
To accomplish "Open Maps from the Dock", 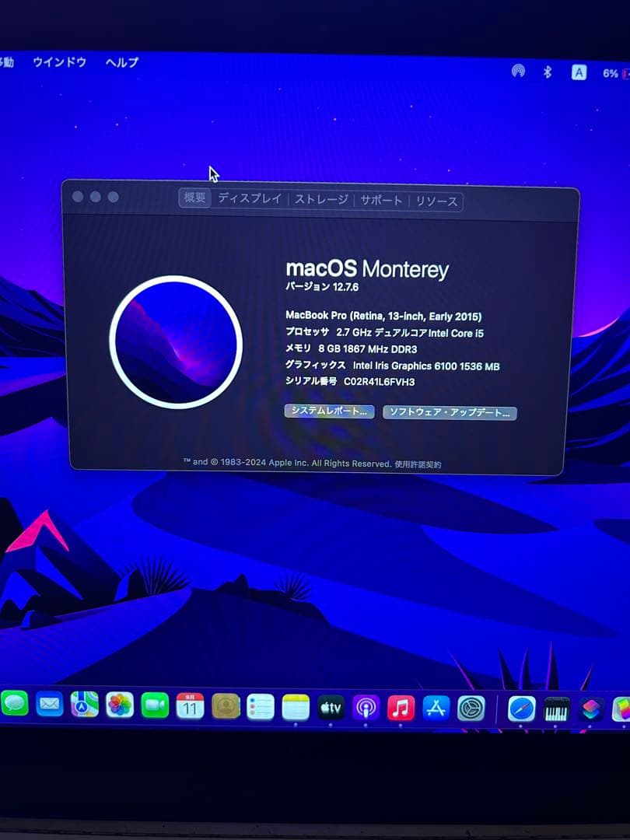I will (85, 705).
